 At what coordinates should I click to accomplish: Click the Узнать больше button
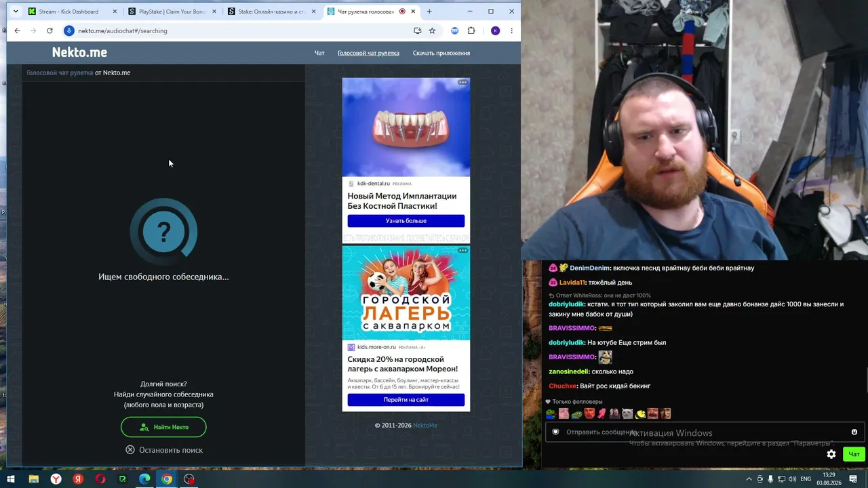click(x=406, y=221)
